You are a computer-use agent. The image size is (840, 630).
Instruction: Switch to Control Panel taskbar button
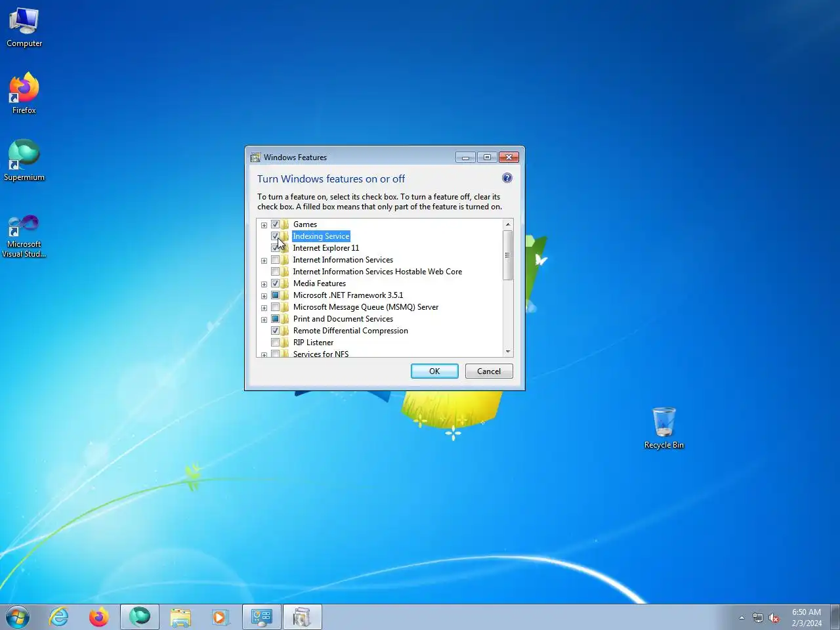tap(262, 617)
